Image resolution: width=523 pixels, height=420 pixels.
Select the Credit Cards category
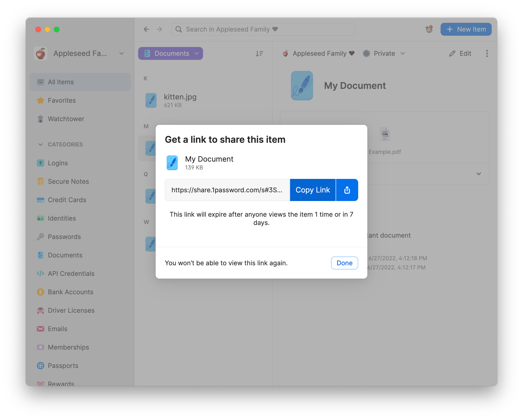coord(67,200)
